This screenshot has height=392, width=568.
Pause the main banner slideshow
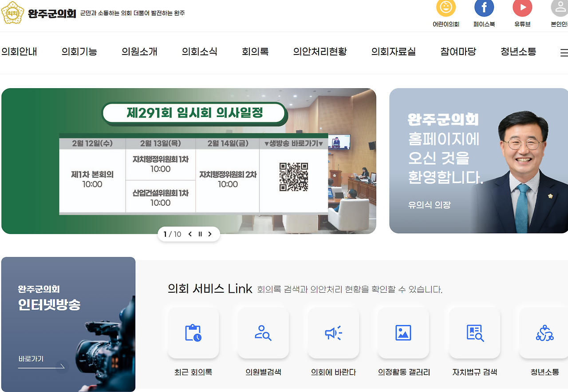pyautogui.click(x=200, y=234)
